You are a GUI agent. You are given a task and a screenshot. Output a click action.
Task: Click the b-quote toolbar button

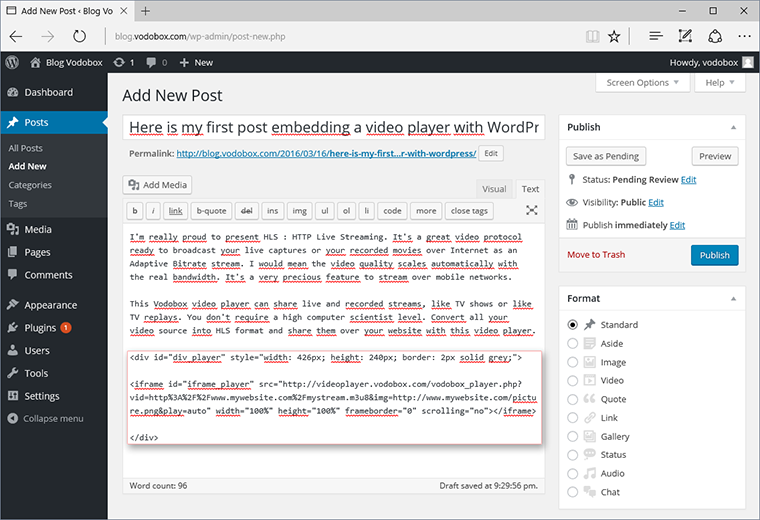[x=211, y=211]
